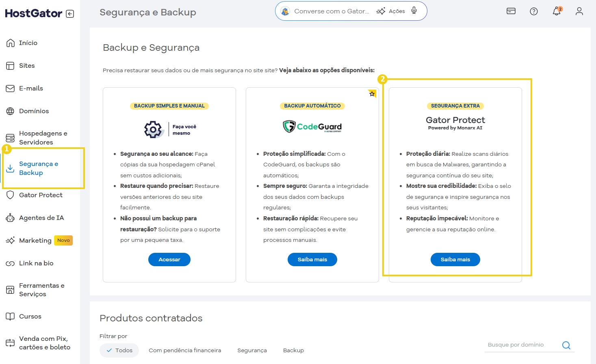The height and width of the screenshot is (364, 596).
Task: Open the notifications bell with badge 2
Action: [x=556, y=11]
